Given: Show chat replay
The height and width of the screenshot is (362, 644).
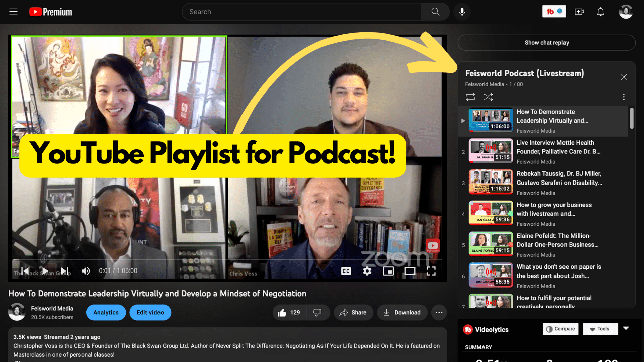Looking at the screenshot, I should click(x=547, y=43).
